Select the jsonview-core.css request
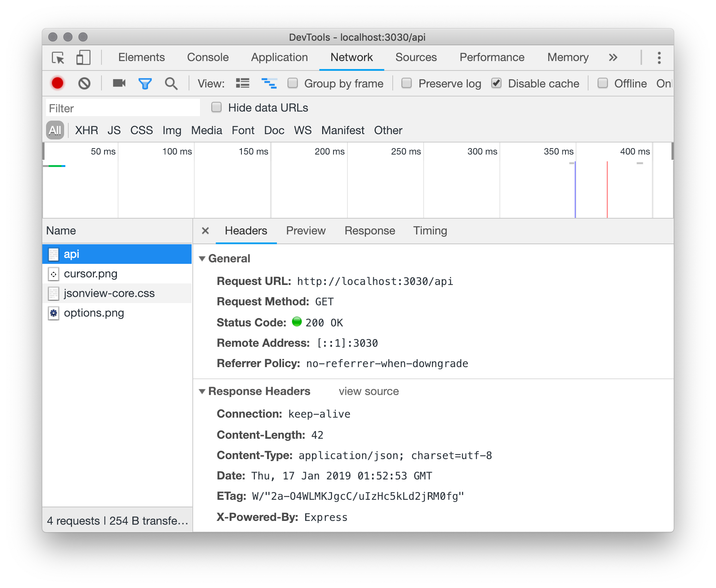 coord(117,293)
